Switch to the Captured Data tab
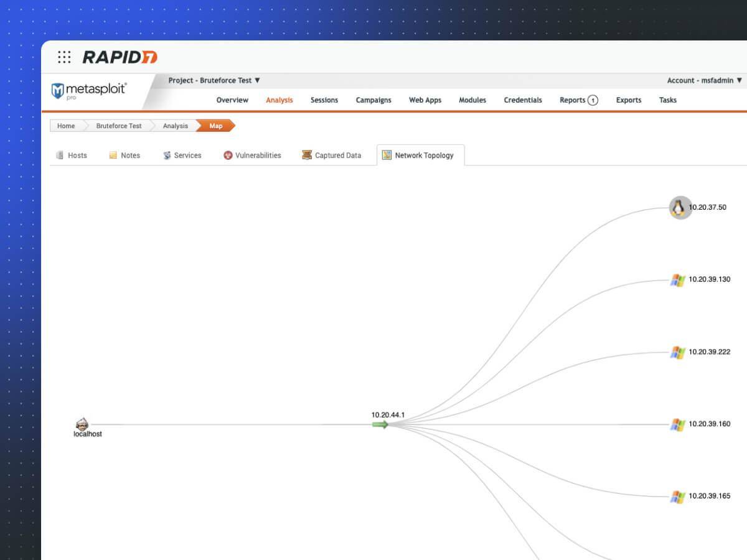The height and width of the screenshot is (560, 747). [331, 156]
